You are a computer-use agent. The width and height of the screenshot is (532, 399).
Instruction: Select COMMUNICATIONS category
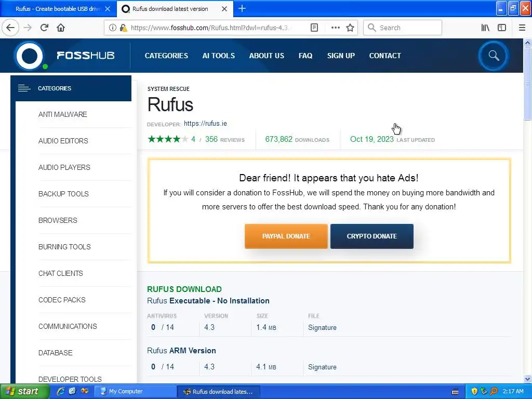click(x=68, y=326)
